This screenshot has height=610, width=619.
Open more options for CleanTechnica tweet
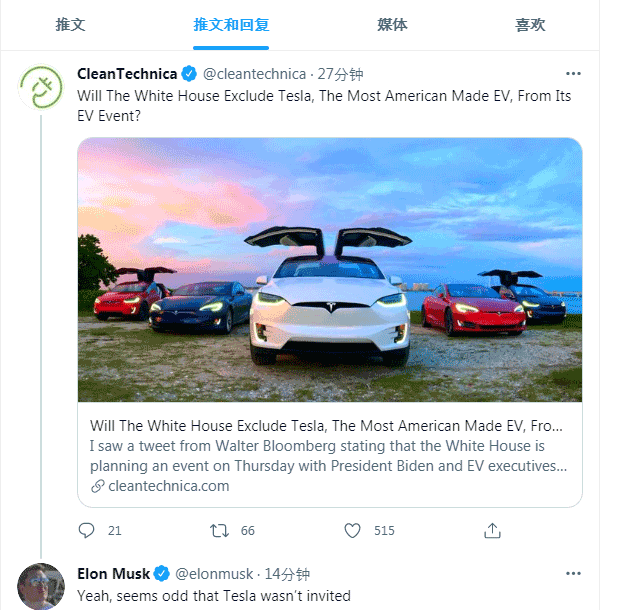pyautogui.click(x=573, y=73)
